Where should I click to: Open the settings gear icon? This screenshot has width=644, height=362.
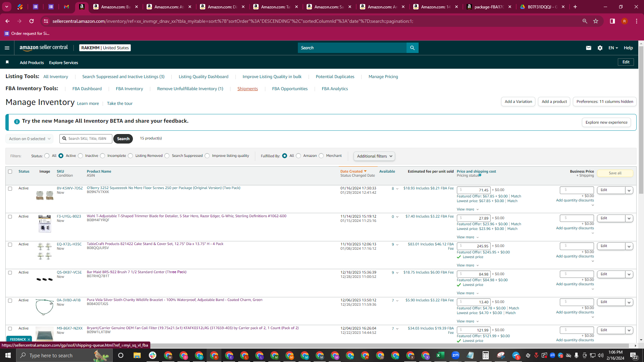(x=600, y=48)
